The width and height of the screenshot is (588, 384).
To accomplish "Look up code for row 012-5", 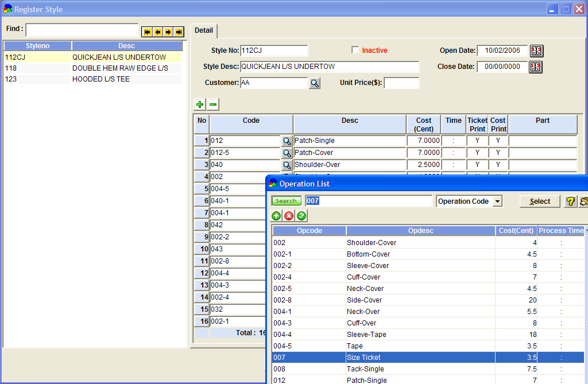I will tap(287, 153).
